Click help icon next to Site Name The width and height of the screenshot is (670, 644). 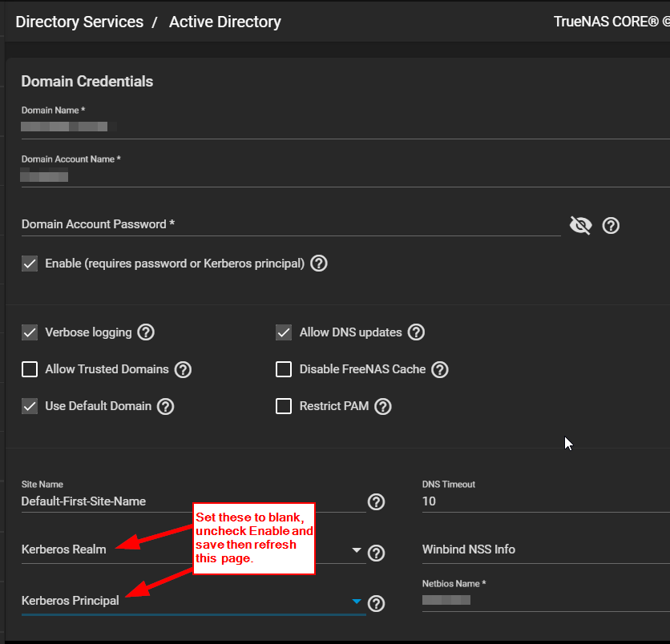pyautogui.click(x=376, y=502)
